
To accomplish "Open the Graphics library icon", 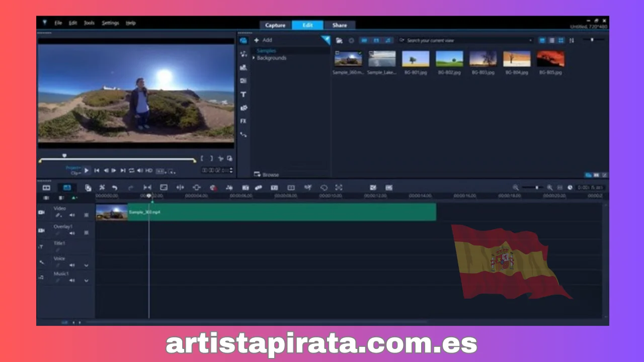I will pos(244,108).
